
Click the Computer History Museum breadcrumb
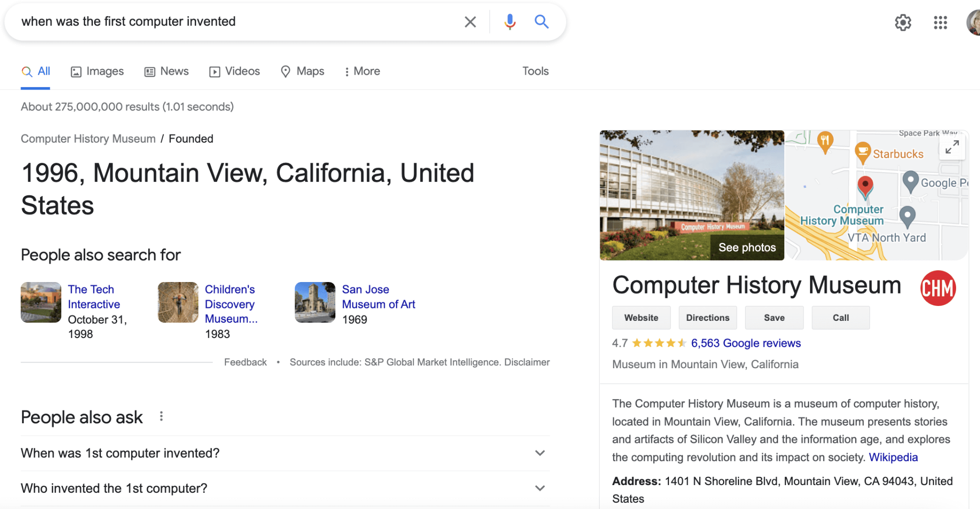pyautogui.click(x=88, y=139)
